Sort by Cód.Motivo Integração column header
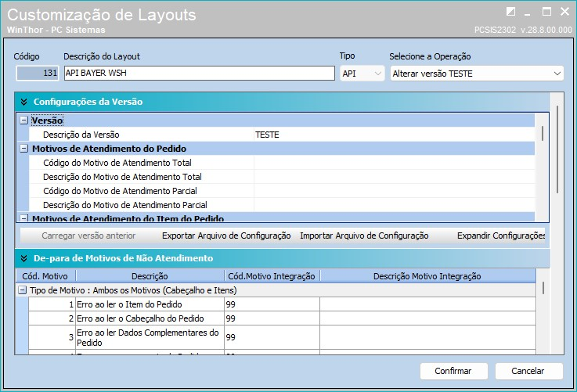577x392 pixels. pos(272,275)
